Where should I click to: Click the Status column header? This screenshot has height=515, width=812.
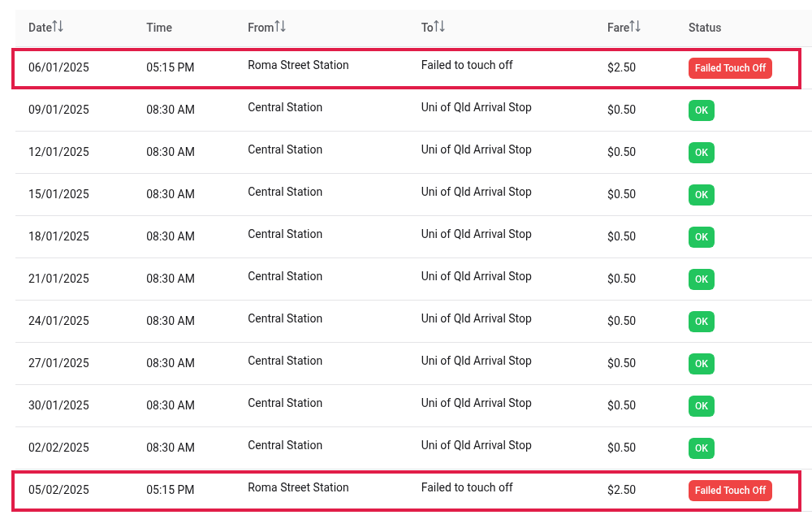coord(705,28)
